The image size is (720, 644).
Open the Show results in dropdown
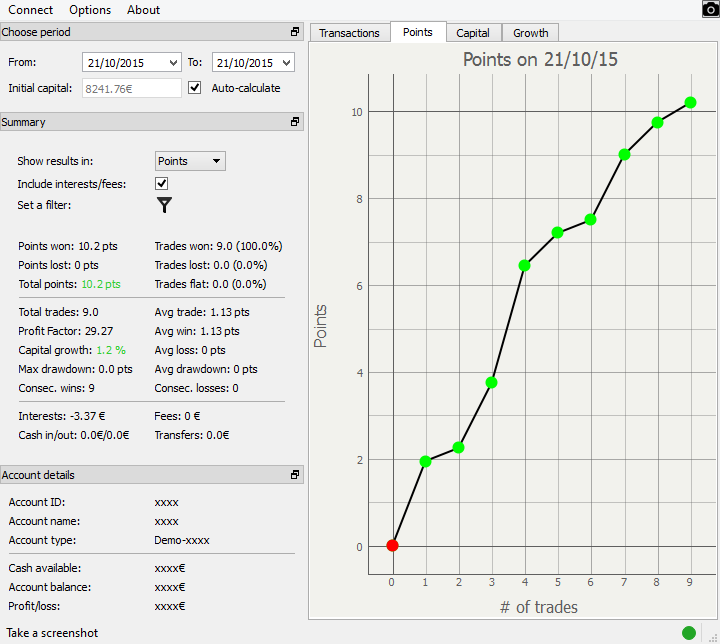point(190,161)
